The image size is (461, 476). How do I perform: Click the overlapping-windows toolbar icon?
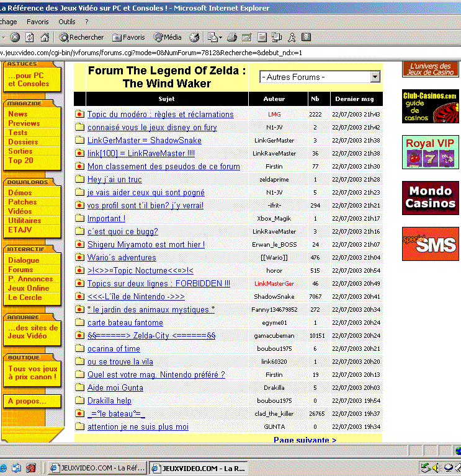[277, 37]
